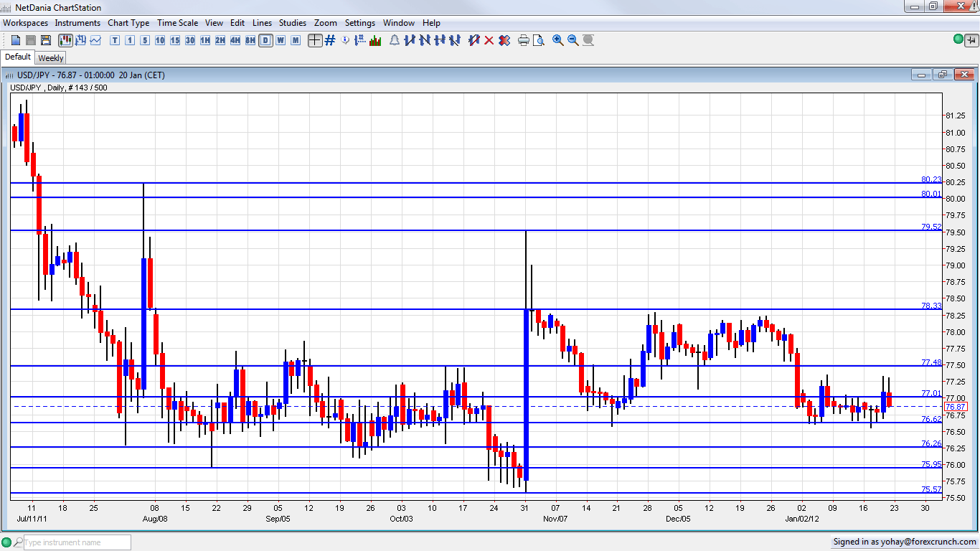Click the volume bars study icon

(x=375, y=40)
